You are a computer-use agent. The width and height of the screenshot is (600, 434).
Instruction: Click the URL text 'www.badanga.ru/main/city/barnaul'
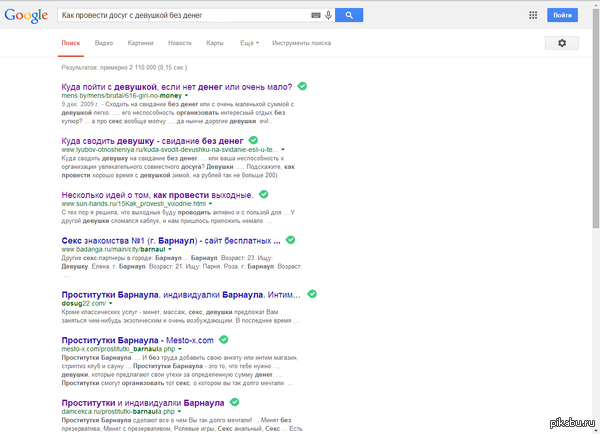pos(113,250)
